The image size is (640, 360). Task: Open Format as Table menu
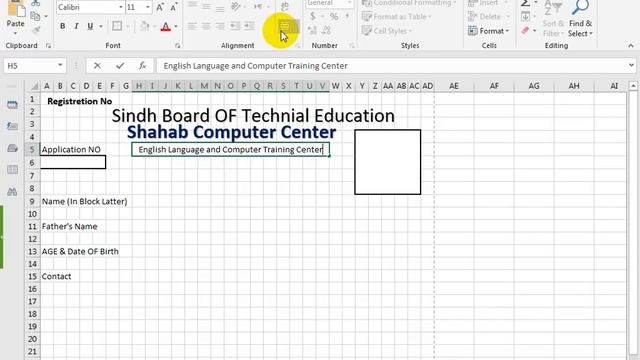(x=397, y=17)
